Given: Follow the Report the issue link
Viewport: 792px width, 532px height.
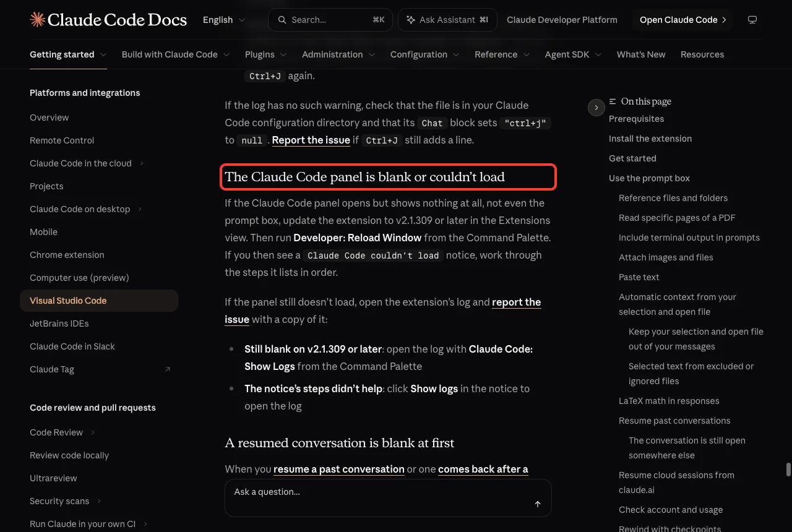Looking at the screenshot, I should pos(311,140).
